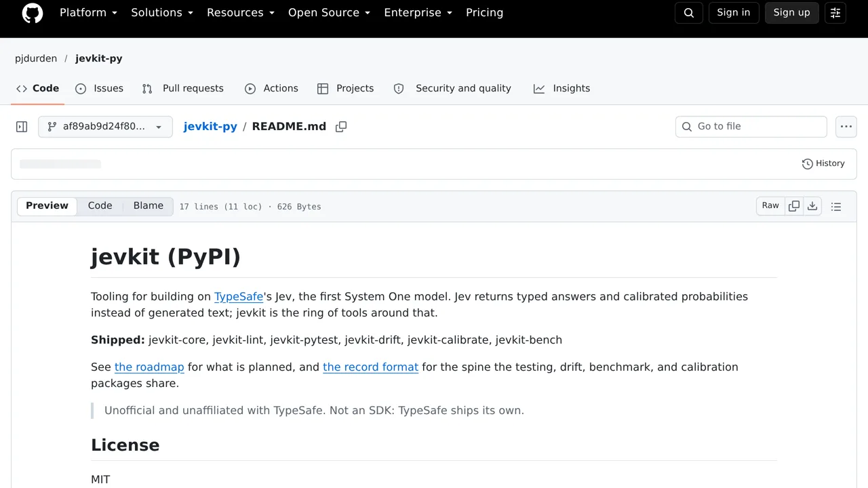Open the branch/commit selector af89ab9d24f80
868x488 pixels.
tap(105, 127)
